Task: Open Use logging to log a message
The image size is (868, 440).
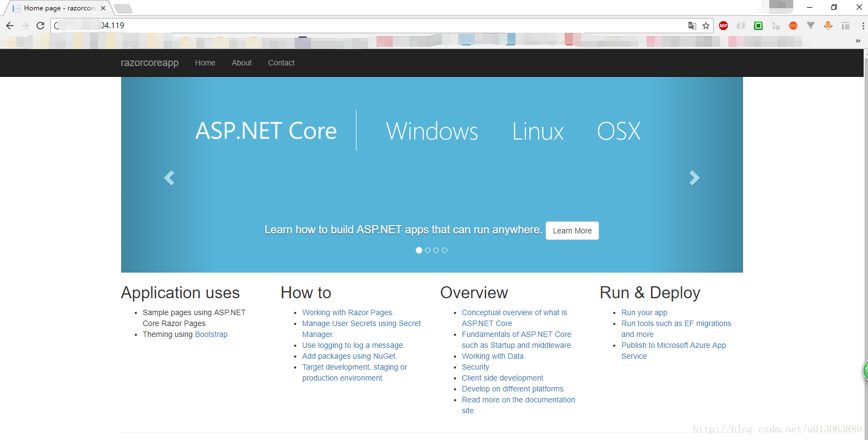Action: (x=354, y=345)
